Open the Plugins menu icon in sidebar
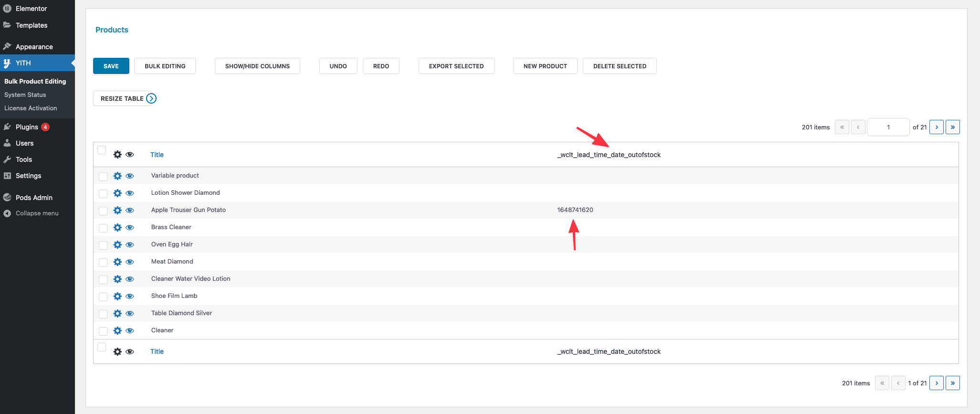The height and width of the screenshot is (414, 980). pyautogui.click(x=7, y=127)
